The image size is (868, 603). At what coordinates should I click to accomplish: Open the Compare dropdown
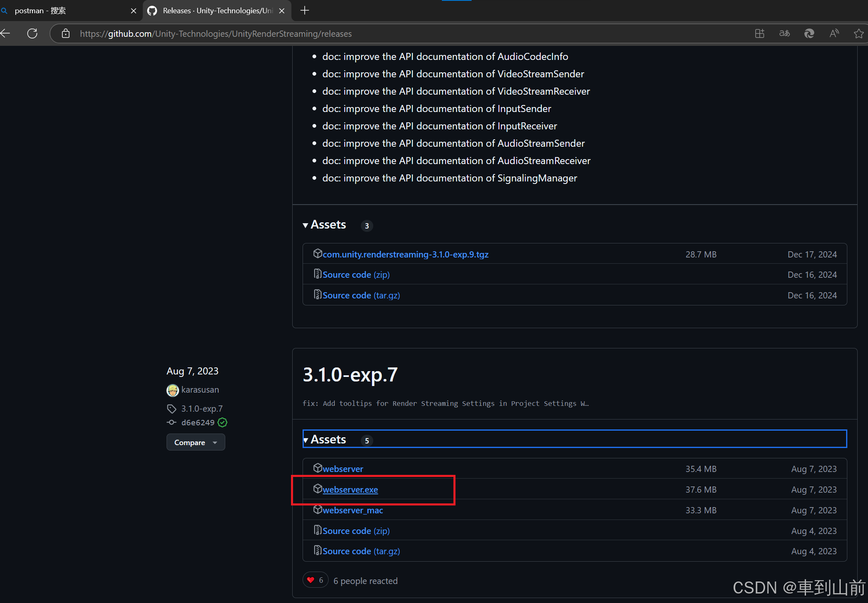pyautogui.click(x=196, y=443)
